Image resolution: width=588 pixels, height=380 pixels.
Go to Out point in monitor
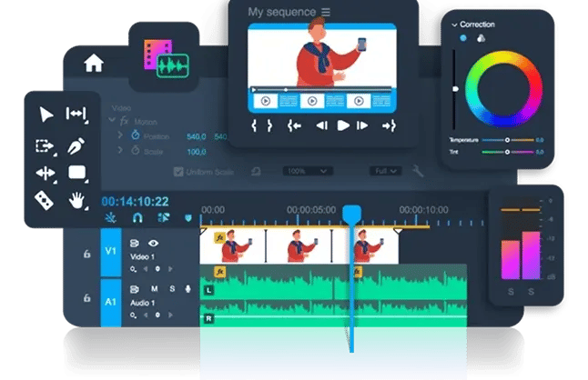[x=389, y=125]
